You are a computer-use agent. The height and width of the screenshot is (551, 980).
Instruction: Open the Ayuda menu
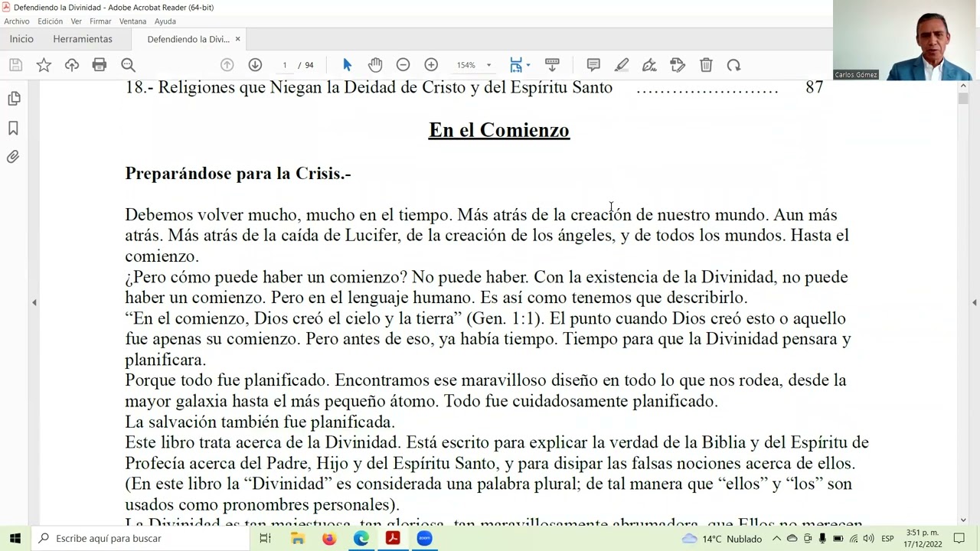tap(165, 21)
